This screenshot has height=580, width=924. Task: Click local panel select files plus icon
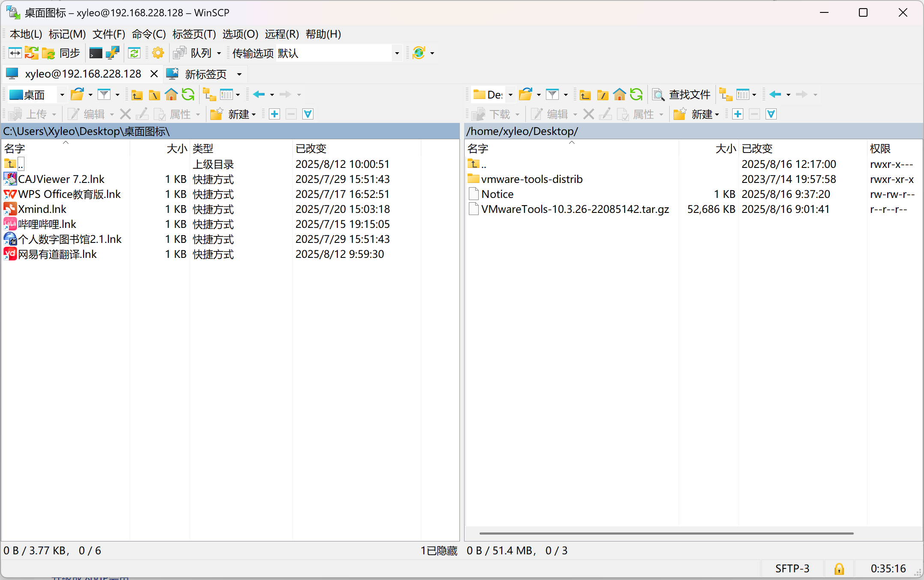click(274, 114)
